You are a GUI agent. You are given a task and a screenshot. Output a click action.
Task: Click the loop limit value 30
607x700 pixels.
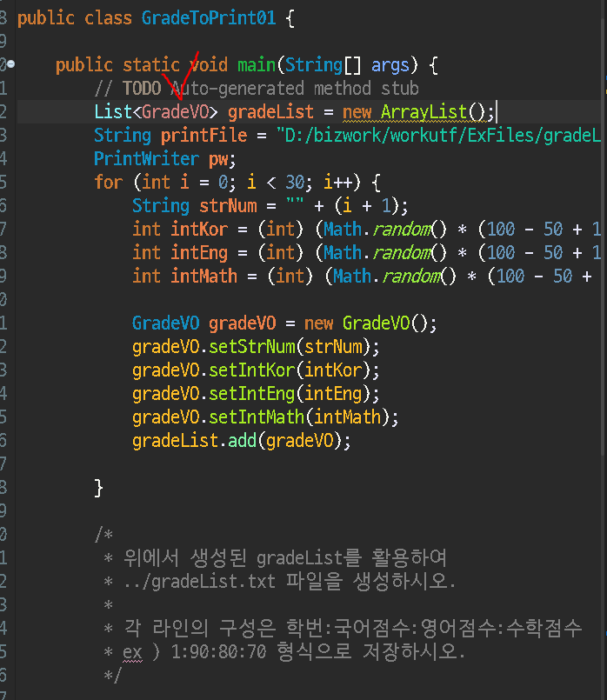coord(295,183)
